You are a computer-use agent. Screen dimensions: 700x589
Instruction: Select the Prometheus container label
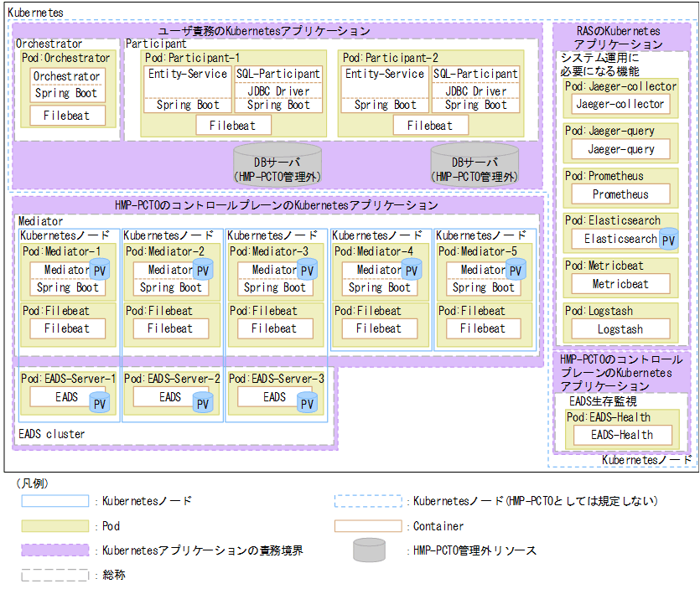tap(620, 194)
